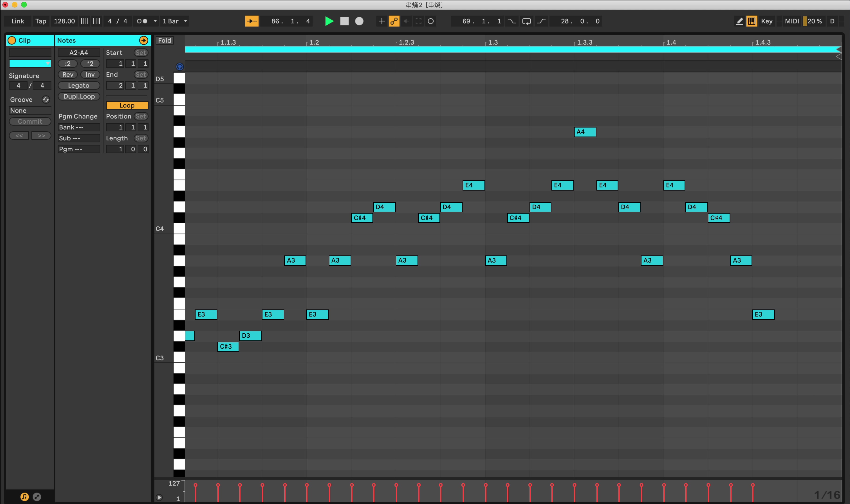850x504 pixels.
Task: Click the Inv invert notes button
Action: point(90,74)
